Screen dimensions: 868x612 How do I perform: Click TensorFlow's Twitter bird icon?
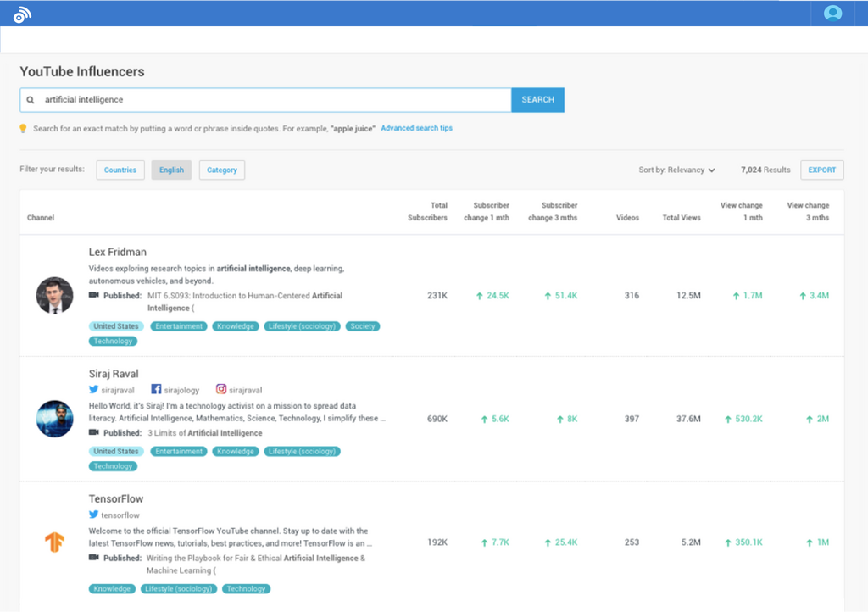(94, 515)
